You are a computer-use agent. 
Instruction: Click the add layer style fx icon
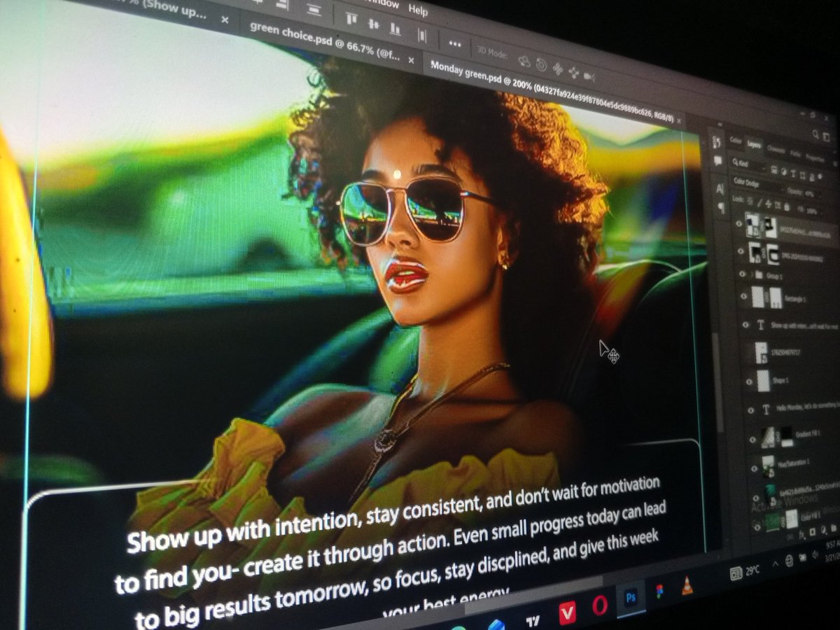pyautogui.click(x=802, y=534)
